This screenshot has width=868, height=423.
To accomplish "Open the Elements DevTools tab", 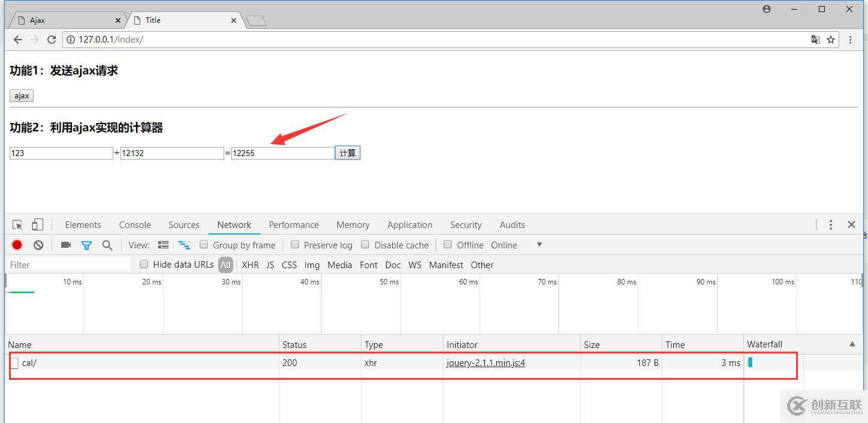I will (x=83, y=225).
